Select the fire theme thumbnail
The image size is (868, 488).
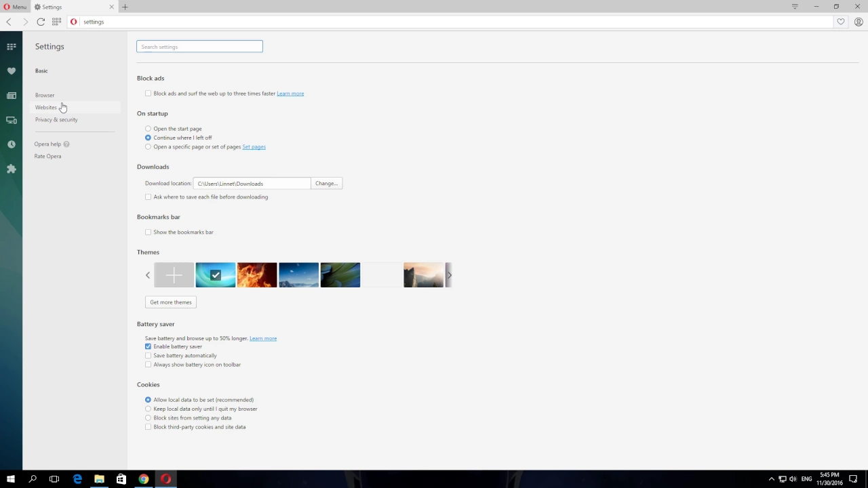[257, 275]
